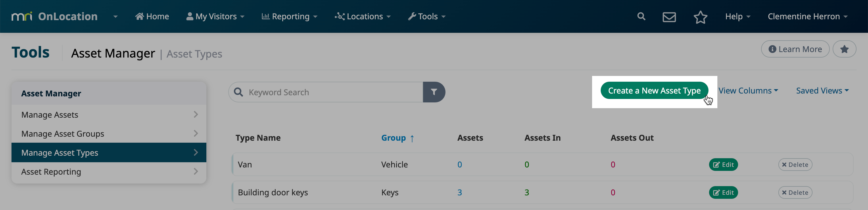Click the Building door keys type name
This screenshot has width=868, height=210.
(272, 192)
